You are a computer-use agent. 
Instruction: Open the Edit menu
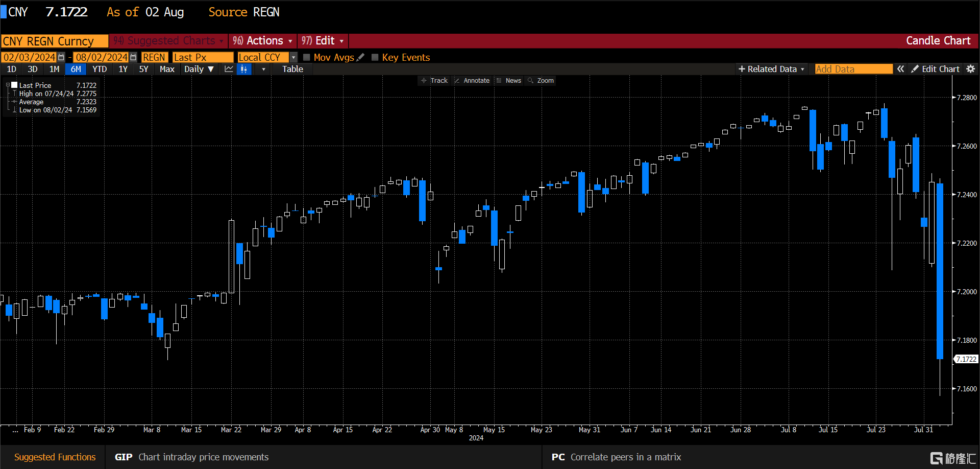pyautogui.click(x=323, y=41)
